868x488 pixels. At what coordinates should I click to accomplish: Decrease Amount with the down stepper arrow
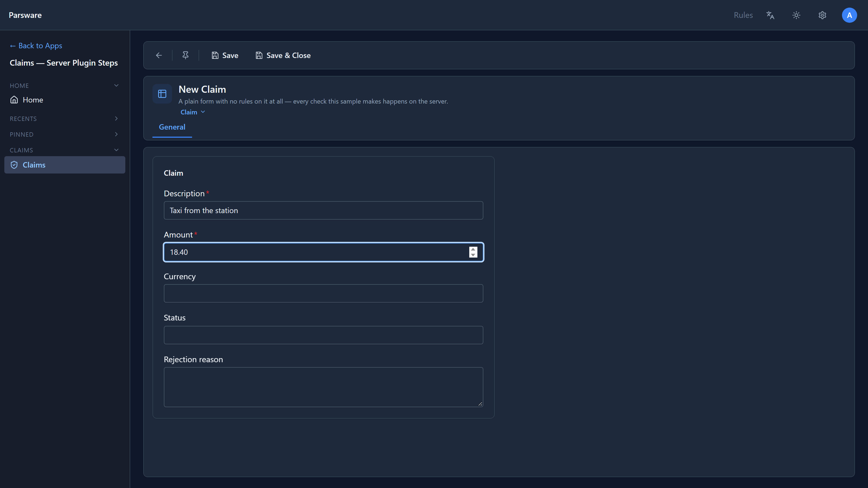tap(473, 255)
